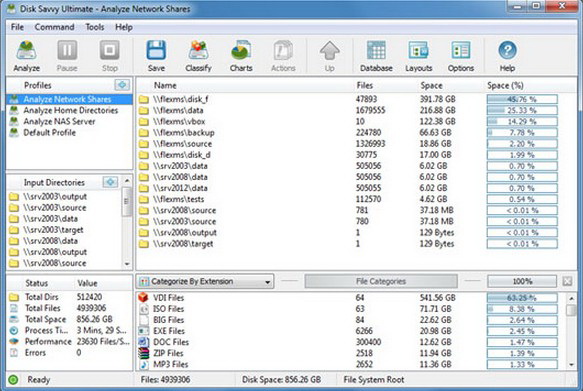Open the Options toolbar icon
The height and width of the screenshot is (391, 583).
[x=461, y=56]
